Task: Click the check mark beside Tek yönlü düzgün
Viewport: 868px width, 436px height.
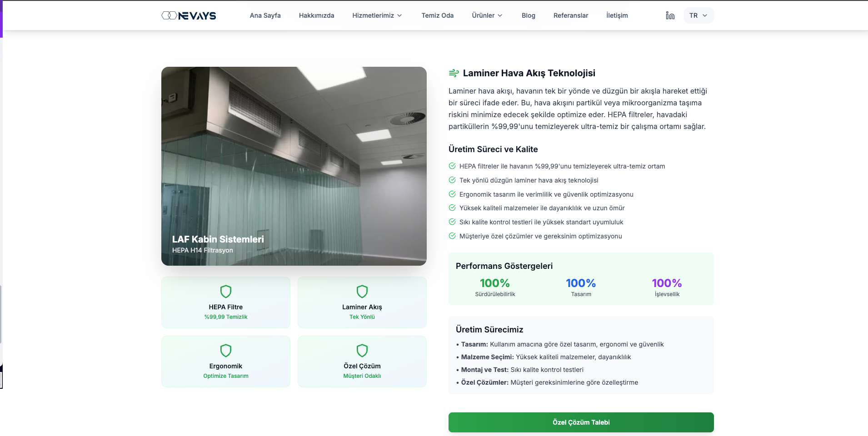Action: pos(452,180)
